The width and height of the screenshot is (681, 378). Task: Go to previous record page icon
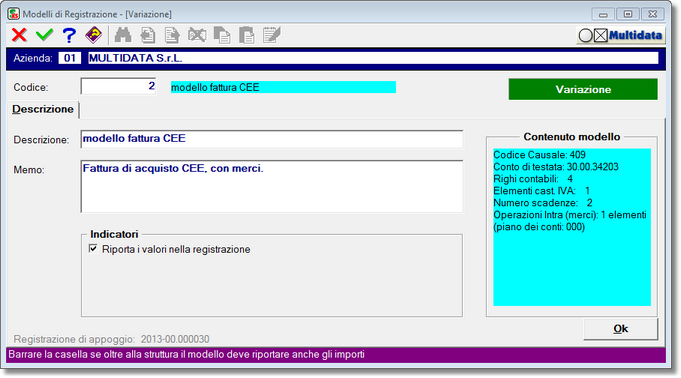point(148,35)
